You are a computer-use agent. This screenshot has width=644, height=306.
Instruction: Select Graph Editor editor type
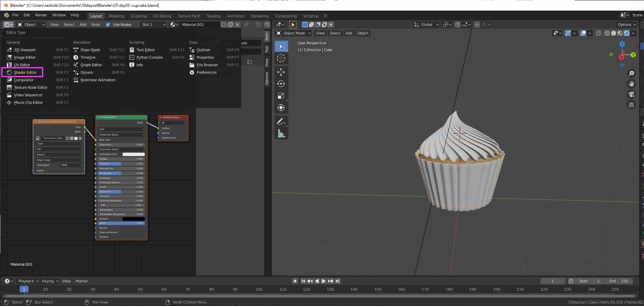point(91,65)
